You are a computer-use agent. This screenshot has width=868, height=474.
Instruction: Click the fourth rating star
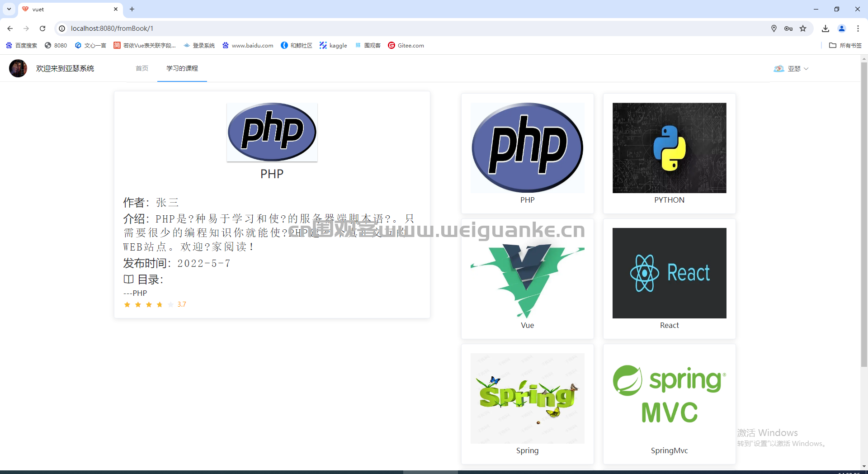pos(160,304)
